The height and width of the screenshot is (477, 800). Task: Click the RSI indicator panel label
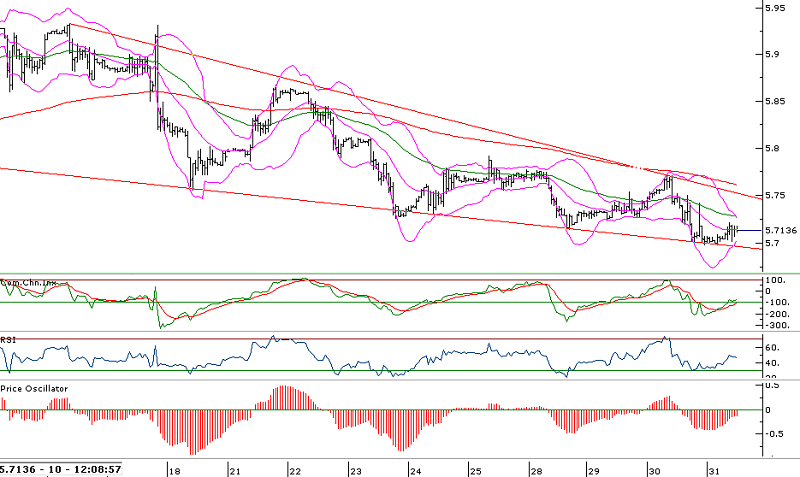click(8, 340)
